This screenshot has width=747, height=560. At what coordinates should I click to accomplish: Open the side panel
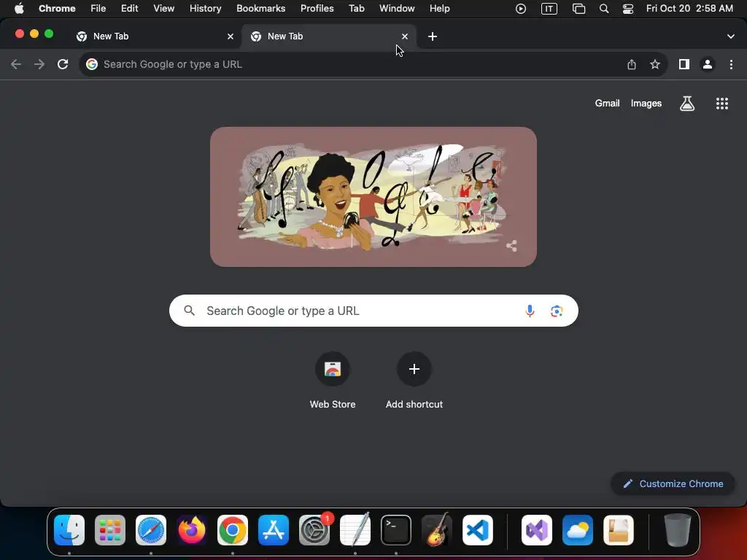tap(684, 64)
